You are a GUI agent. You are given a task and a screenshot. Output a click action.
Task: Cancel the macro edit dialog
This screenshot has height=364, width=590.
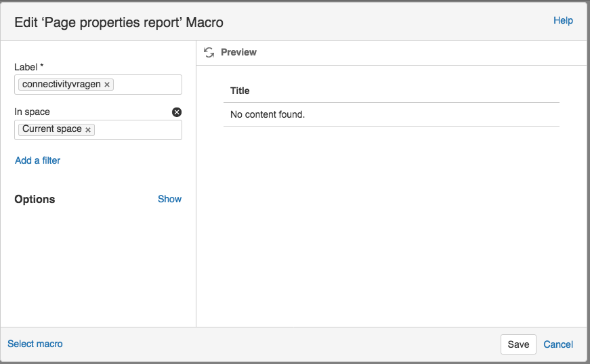point(558,344)
